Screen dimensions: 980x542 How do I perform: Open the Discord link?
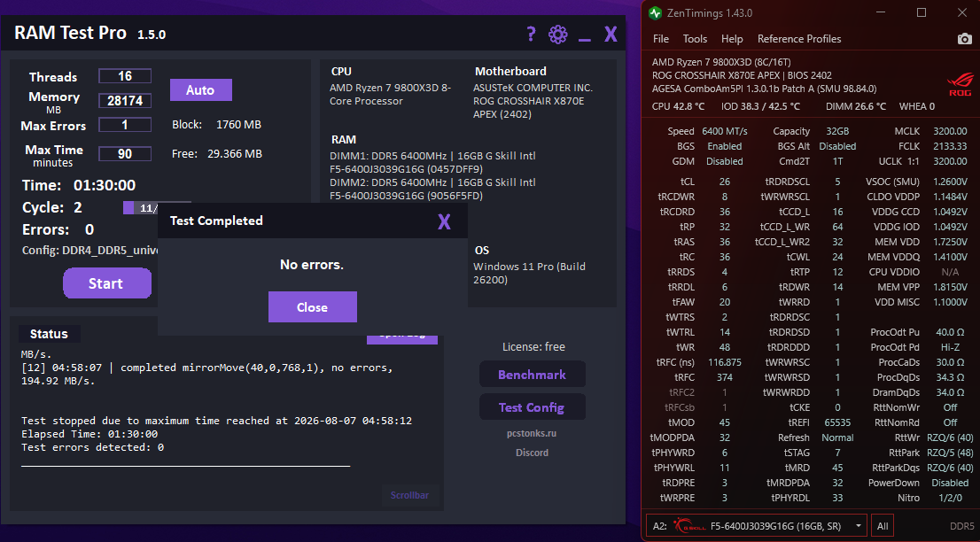click(x=532, y=453)
